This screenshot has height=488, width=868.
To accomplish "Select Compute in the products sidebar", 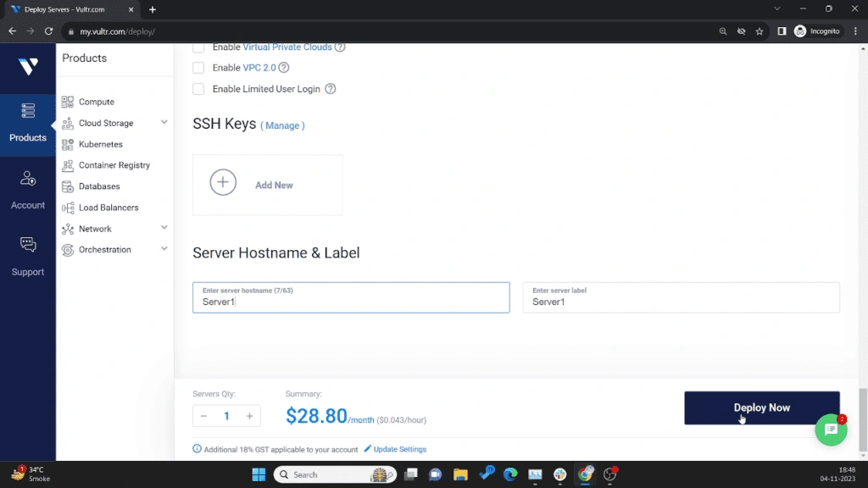I will (94, 101).
